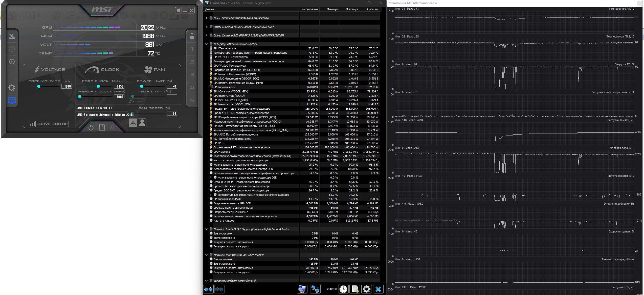Click the HWiNFO log file icon
Image resolution: width=644 pixels, height=295 pixels.
[x=355, y=289]
